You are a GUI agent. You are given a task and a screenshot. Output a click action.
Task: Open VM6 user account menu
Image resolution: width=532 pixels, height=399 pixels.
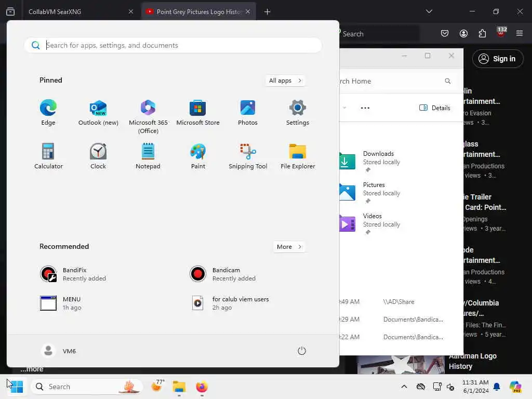click(x=58, y=351)
